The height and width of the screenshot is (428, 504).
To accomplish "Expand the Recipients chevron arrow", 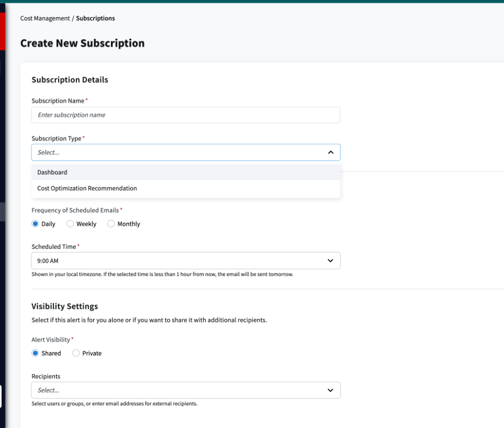I will pos(331,390).
